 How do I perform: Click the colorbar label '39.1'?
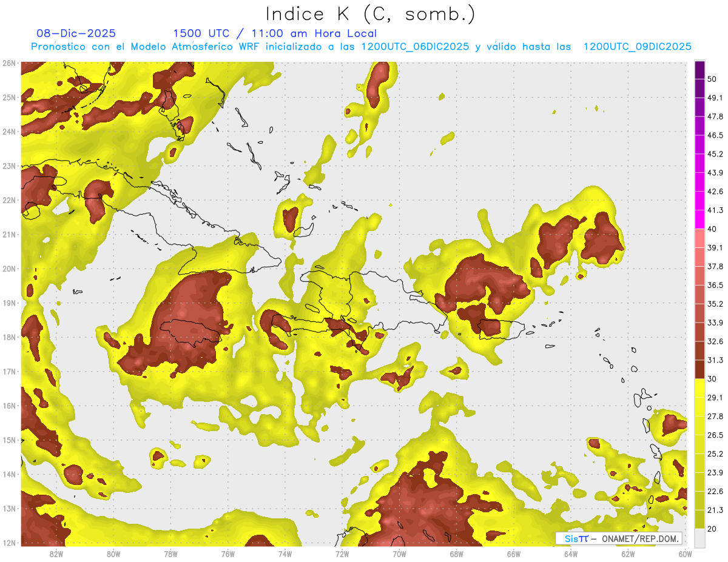point(715,248)
